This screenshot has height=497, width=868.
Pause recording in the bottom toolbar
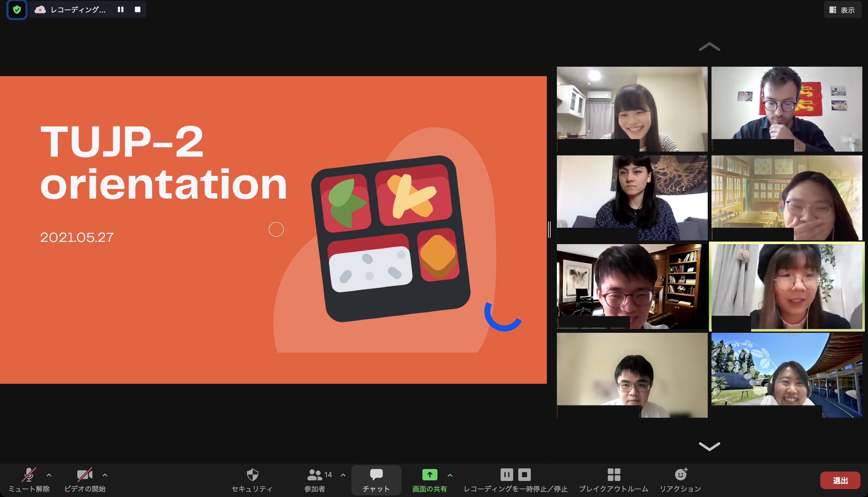click(x=507, y=474)
